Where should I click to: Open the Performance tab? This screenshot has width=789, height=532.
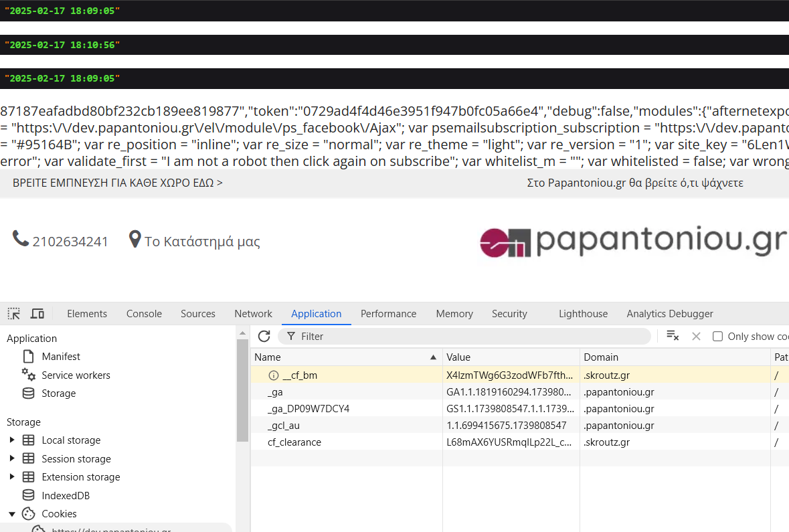click(x=388, y=314)
